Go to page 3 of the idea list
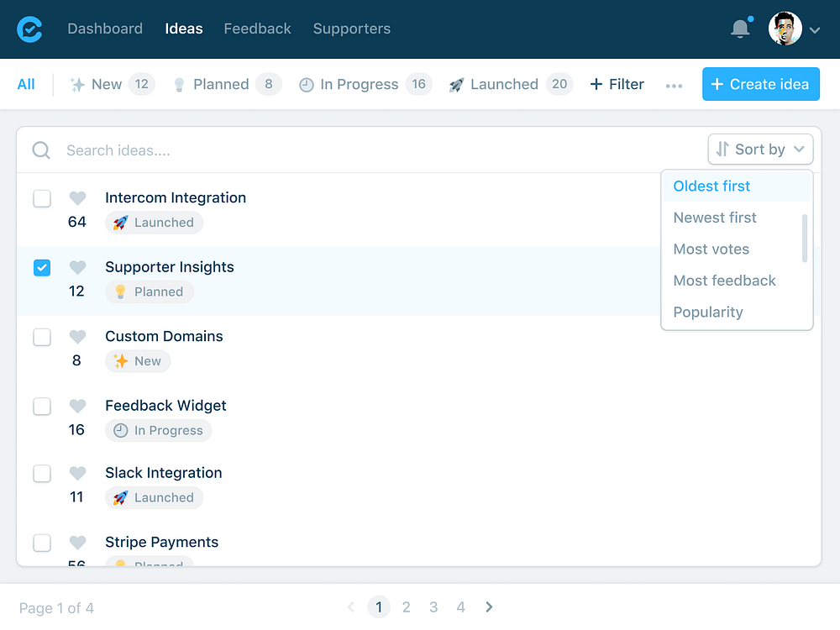The width and height of the screenshot is (840, 630). tap(433, 606)
